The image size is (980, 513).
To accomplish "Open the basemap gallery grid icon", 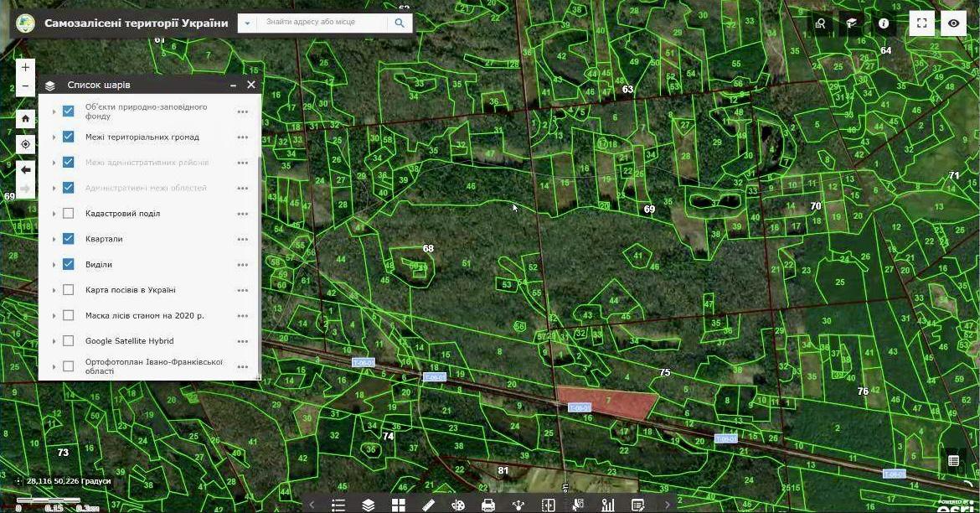I will click(398, 505).
